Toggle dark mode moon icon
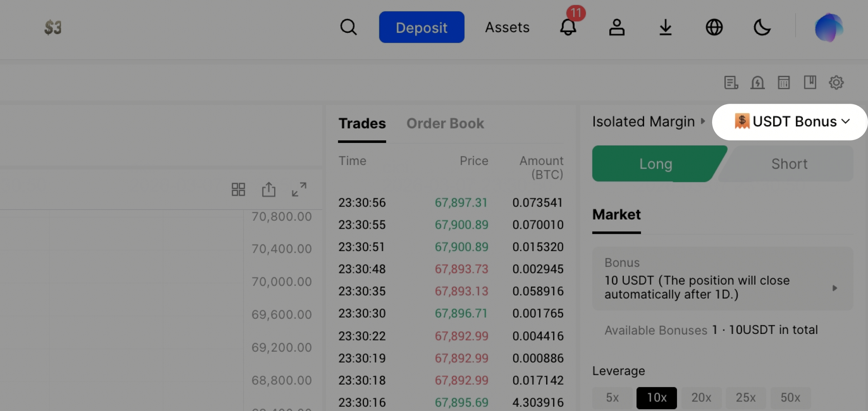Screen dimensions: 868x411 point(762,27)
